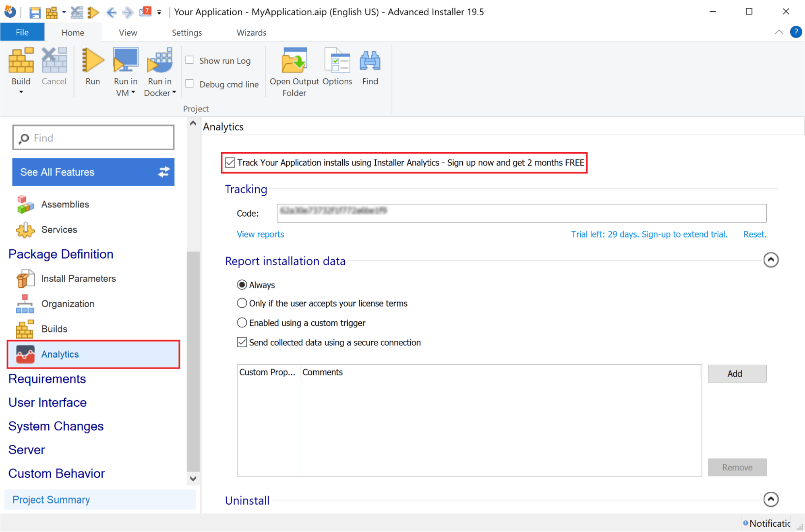Select Only if user accepts license terms
The image size is (805, 532).
[x=242, y=303]
